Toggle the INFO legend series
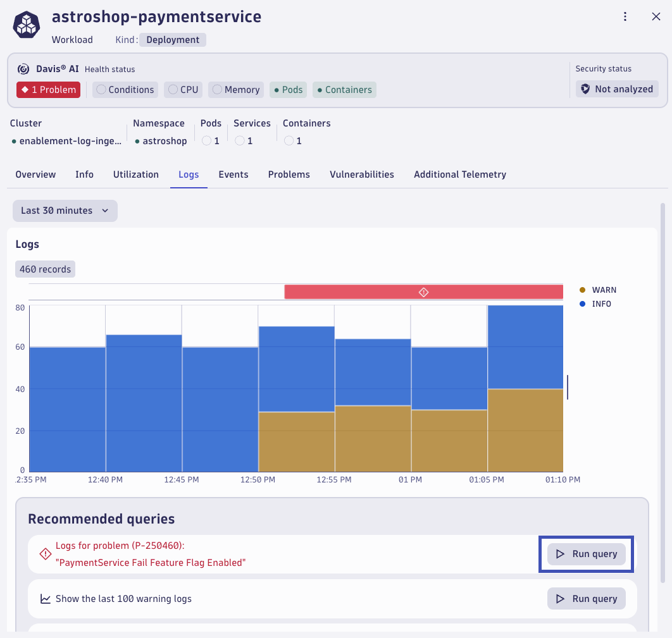 pos(595,304)
